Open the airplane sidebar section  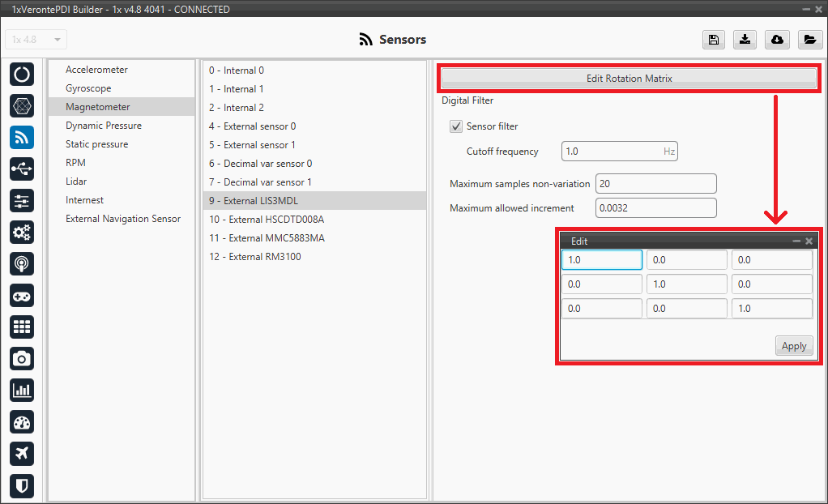point(22,453)
